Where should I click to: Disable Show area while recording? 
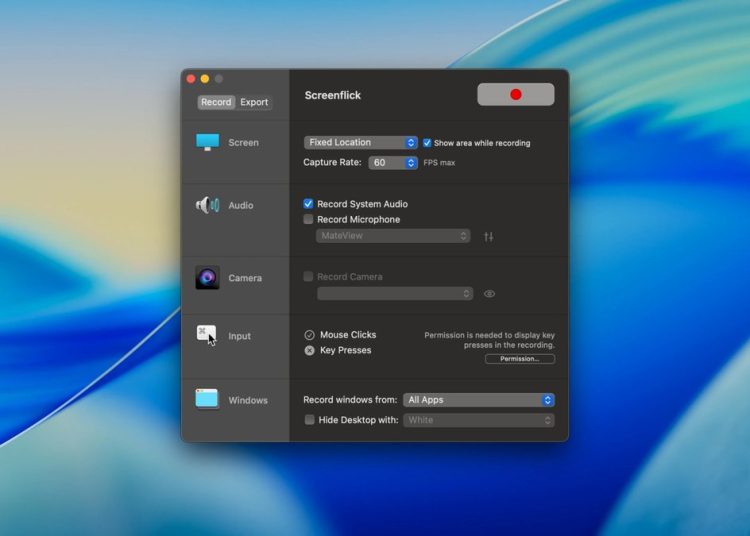pyautogui.click(x=427, y=143)
